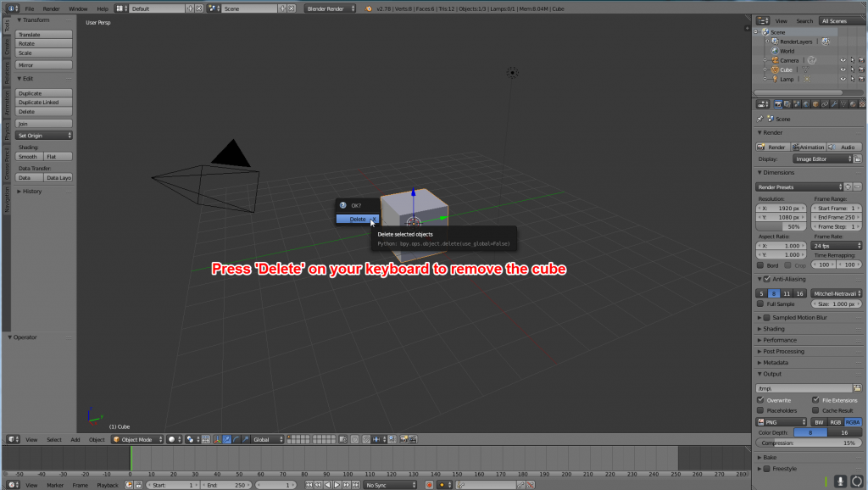This screenshot has width=868, height=490.
Task: Open the Playback menu in timeline
Action: point(108,485)
